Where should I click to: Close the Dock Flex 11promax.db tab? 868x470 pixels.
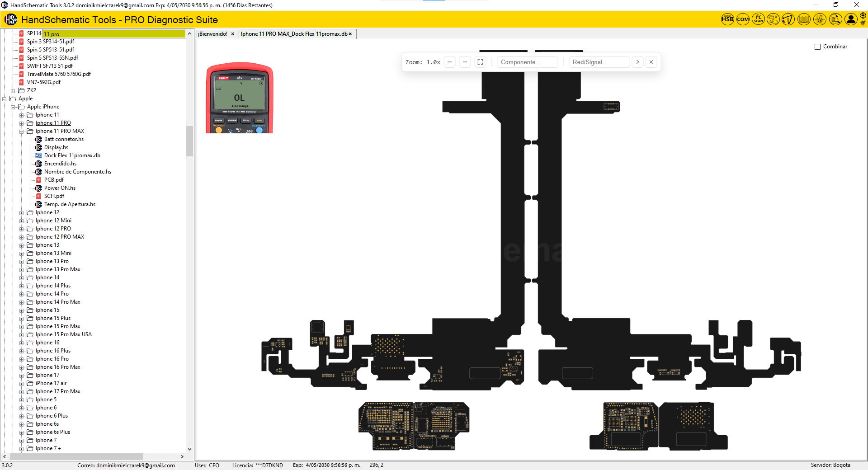(x=350, y=34)
